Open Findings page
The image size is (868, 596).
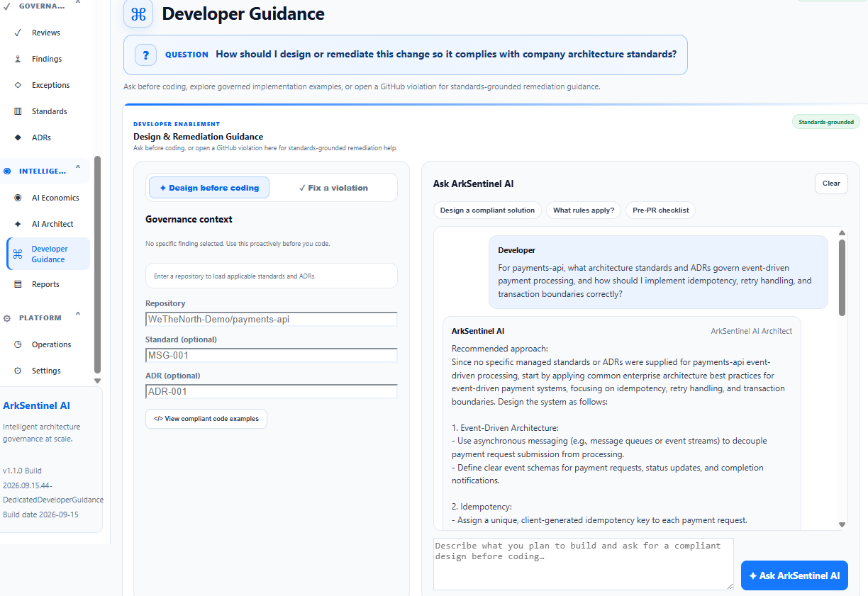[x=47, y=59]
